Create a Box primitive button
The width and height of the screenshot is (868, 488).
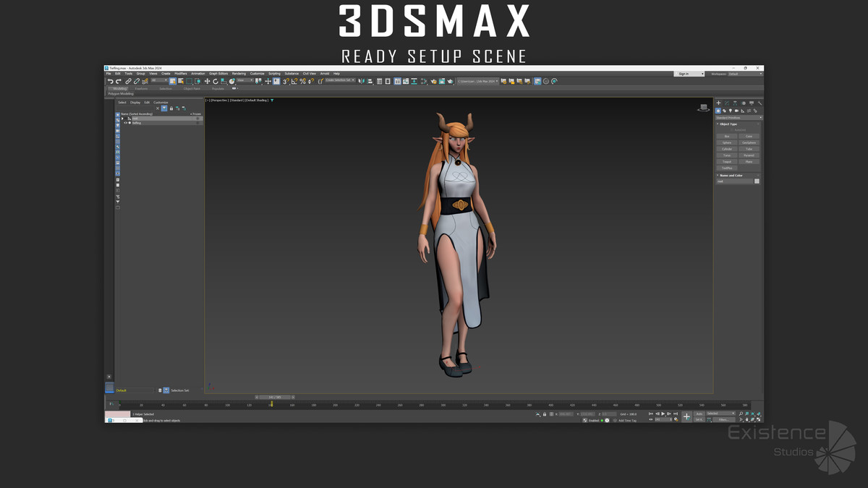727,136
